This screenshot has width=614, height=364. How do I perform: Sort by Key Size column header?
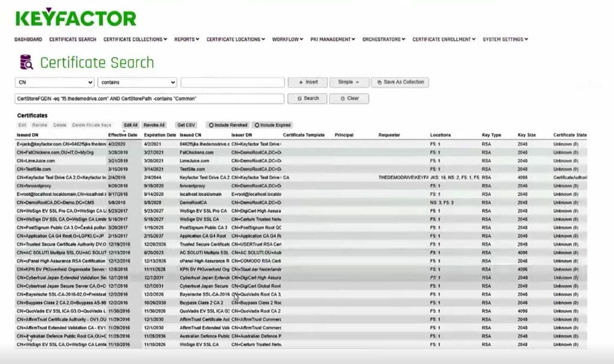pos(526,135)
